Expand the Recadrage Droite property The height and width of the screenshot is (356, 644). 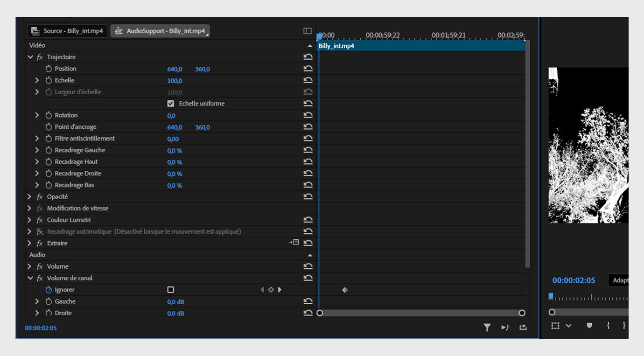click(x=37, y=174)
